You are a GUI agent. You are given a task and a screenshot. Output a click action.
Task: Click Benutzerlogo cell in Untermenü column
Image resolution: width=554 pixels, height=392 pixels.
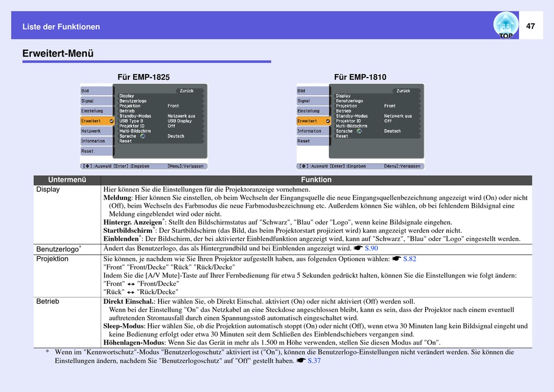click(67, 249)
